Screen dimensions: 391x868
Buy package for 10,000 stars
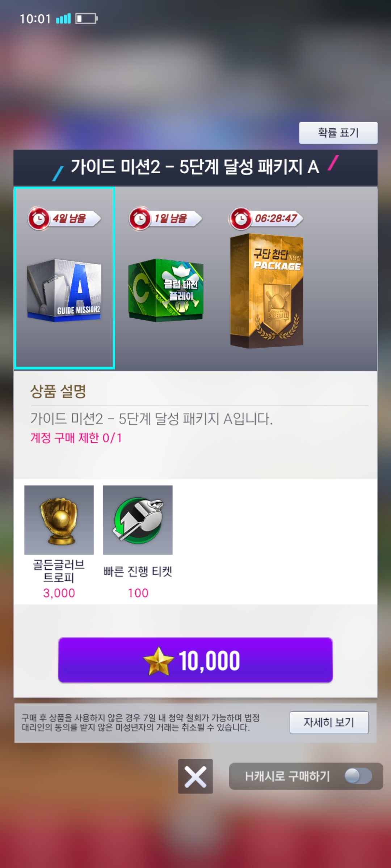point(195,660)
